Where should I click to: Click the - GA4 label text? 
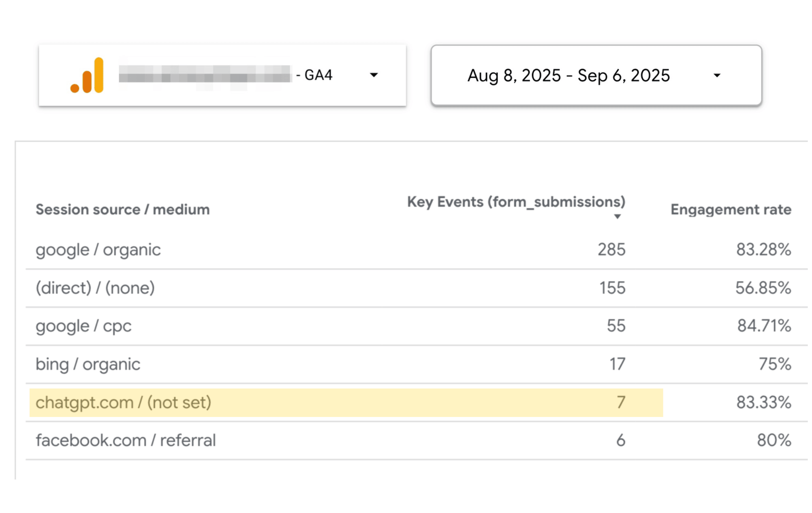pyautogui.click(x=314, y=75)
